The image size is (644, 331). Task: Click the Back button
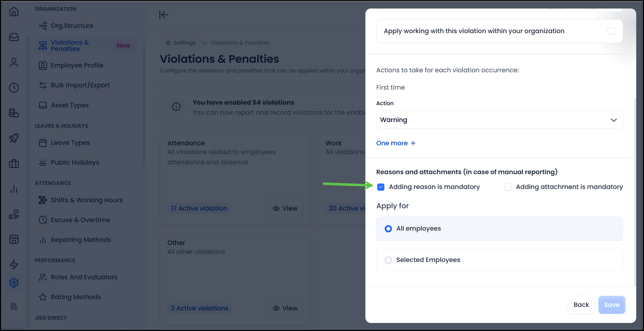tap(581, 305)
